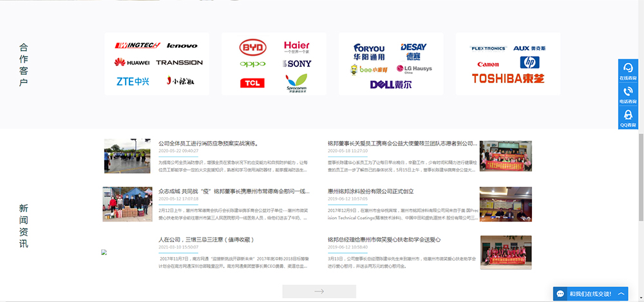The width and height of the screenshot is (644, 302).
Task: Open article 公司全体员工进行消防应急预案实战演练
Action: coord(208,144)
